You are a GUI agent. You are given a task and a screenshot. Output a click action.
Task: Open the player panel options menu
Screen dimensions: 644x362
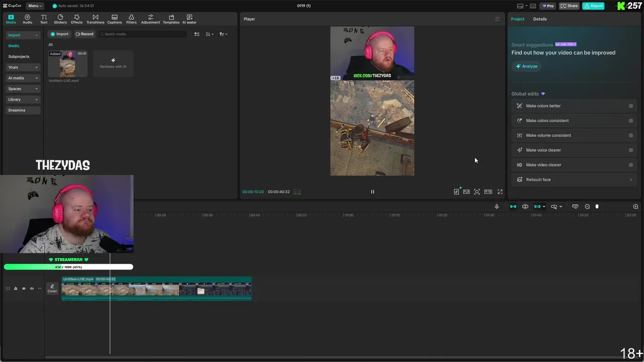point(498,19)
